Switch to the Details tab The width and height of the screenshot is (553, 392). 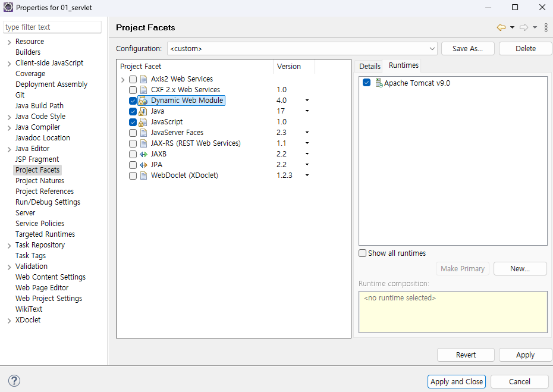(x=370, y=67)
